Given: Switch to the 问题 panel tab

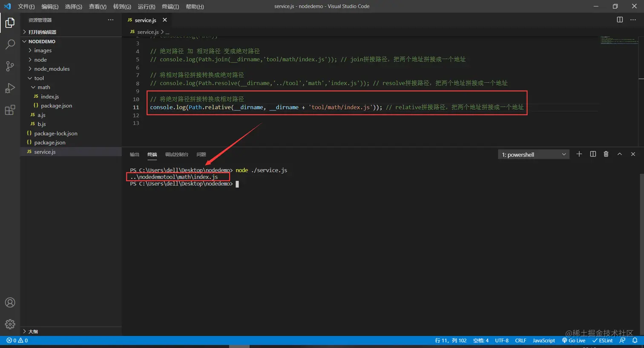Looking at the screenshot, I should (201, 154).
